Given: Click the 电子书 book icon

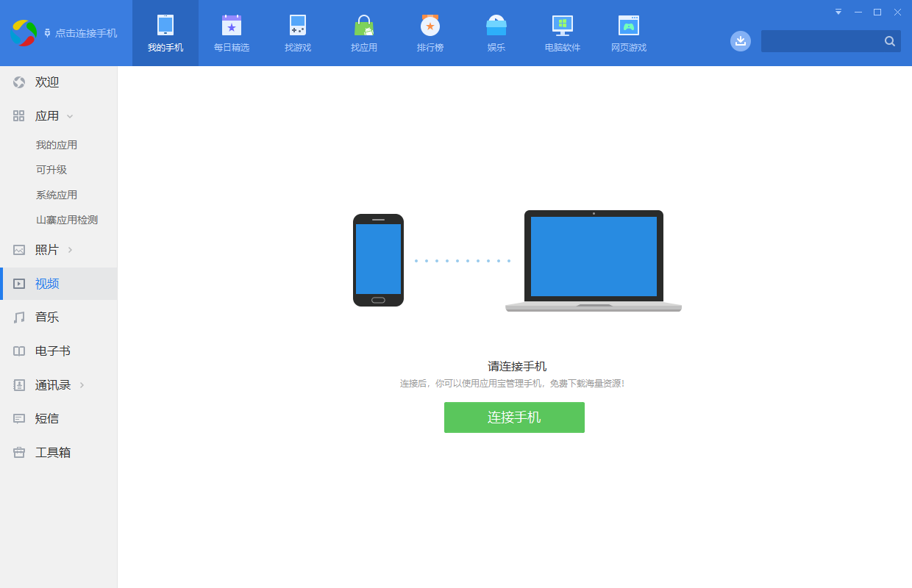Looking at the screenshot, I should point(19,351).
